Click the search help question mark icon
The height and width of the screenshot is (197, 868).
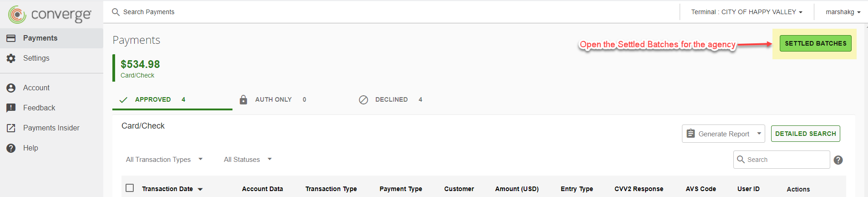tap(838, 160)
